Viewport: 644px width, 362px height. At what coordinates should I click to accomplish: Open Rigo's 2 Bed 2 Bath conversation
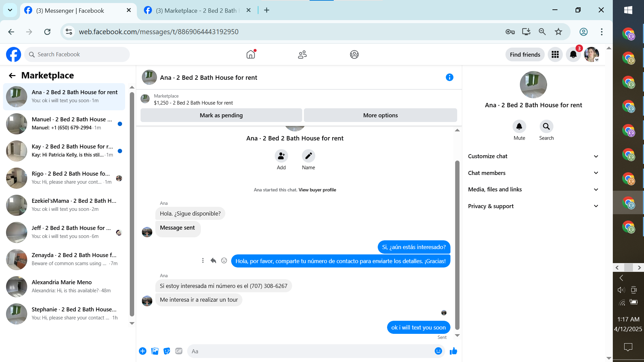coord(64,178)
